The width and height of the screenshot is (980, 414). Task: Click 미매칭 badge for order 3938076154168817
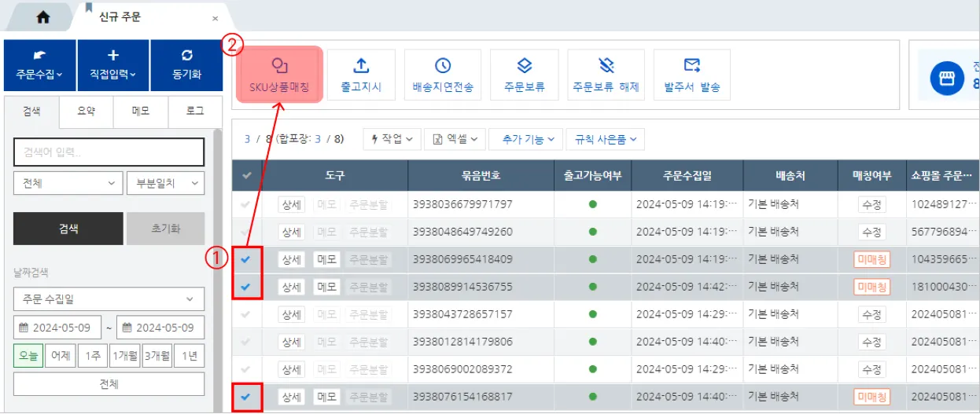coord(872,397)
